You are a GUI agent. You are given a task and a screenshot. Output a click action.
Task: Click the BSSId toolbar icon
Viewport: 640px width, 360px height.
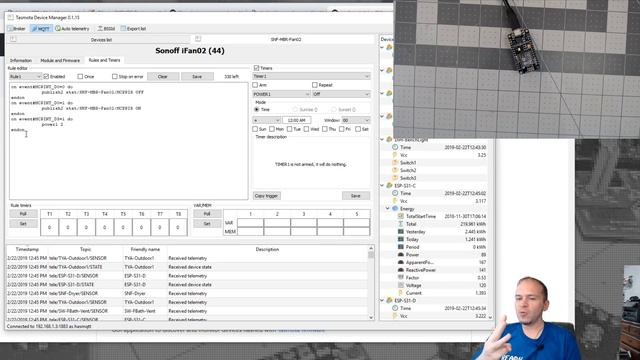100,29
